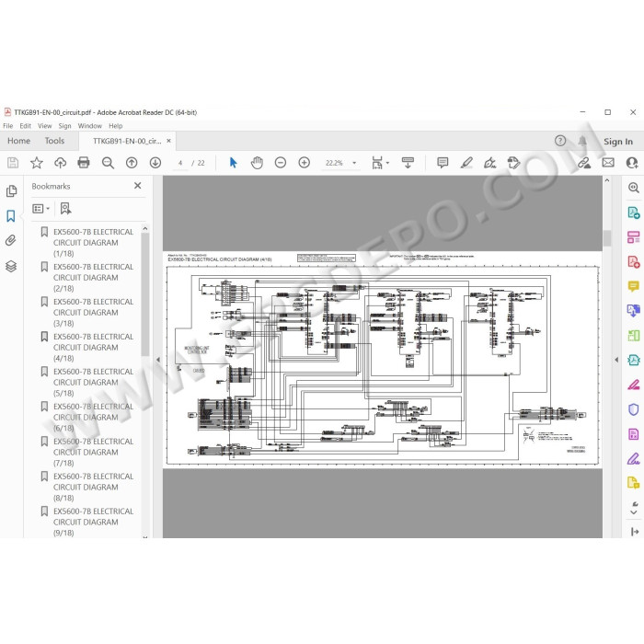
Task: Activate the Selection arrow tool
Action: (x=233, y=163)
